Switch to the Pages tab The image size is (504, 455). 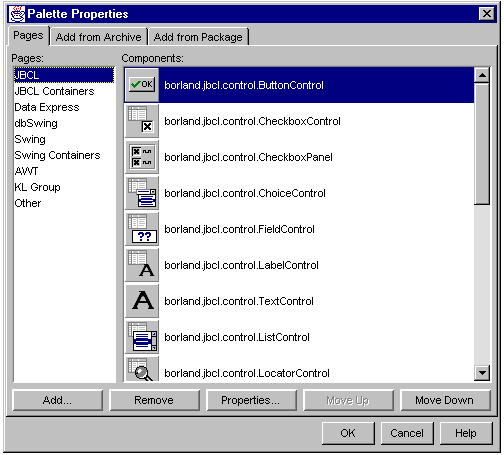[28, 35]
